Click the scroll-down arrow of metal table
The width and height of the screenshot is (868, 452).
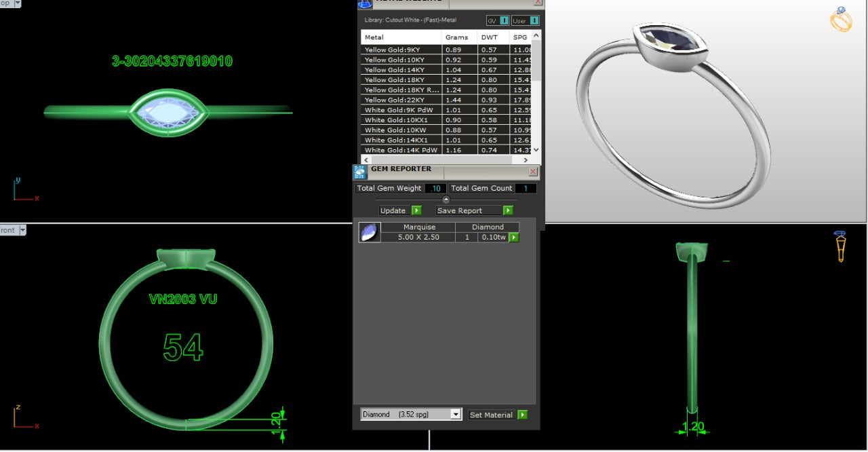[536, 149]
